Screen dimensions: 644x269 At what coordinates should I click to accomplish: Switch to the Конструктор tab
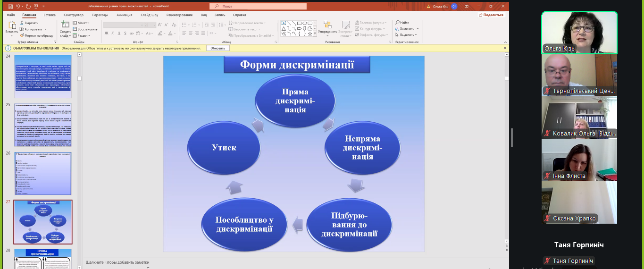tap(74, 15)
